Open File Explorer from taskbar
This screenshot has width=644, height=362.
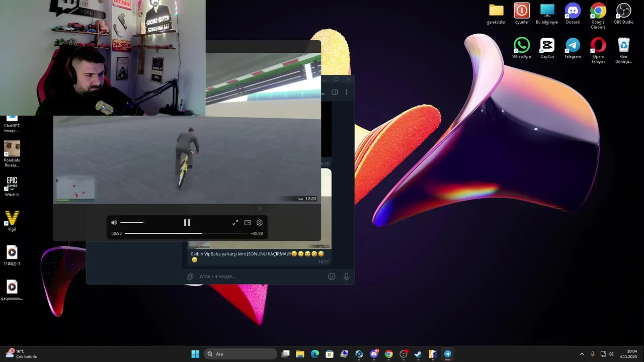(x=300, y=354)
